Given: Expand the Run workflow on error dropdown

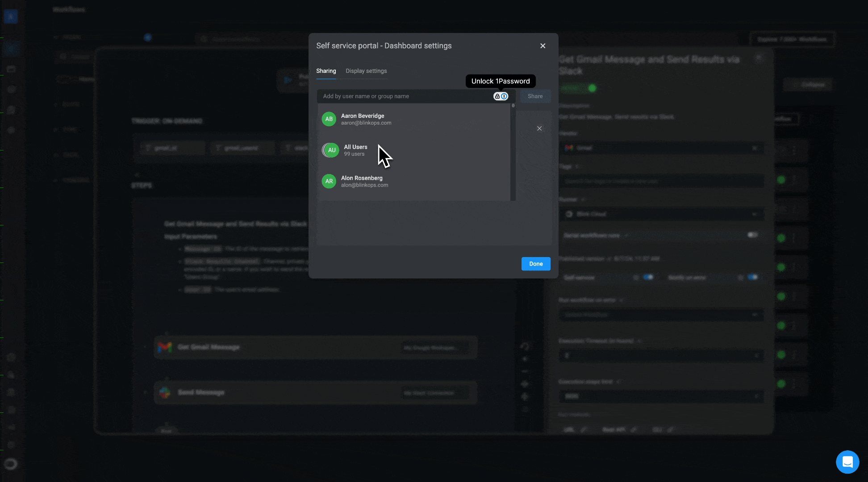Looking at the screenshot, I should 661,315.
